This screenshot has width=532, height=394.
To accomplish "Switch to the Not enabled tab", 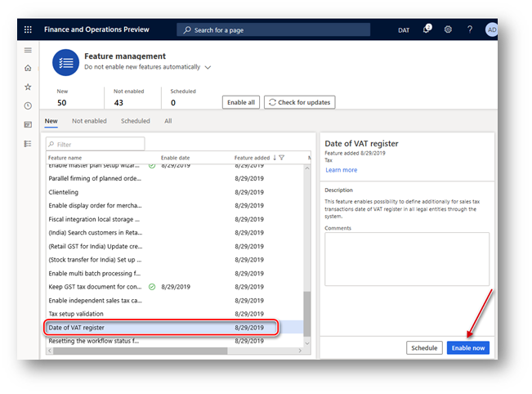I will (x=89, y=121).
